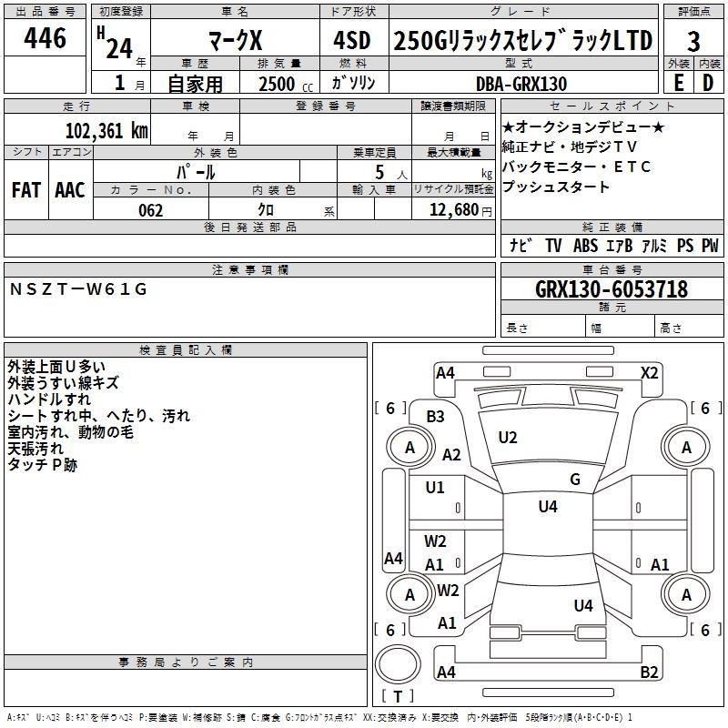The image size is (728, 728).
Task: Select the displacement value 2500 cc
Action: (286, 84)
